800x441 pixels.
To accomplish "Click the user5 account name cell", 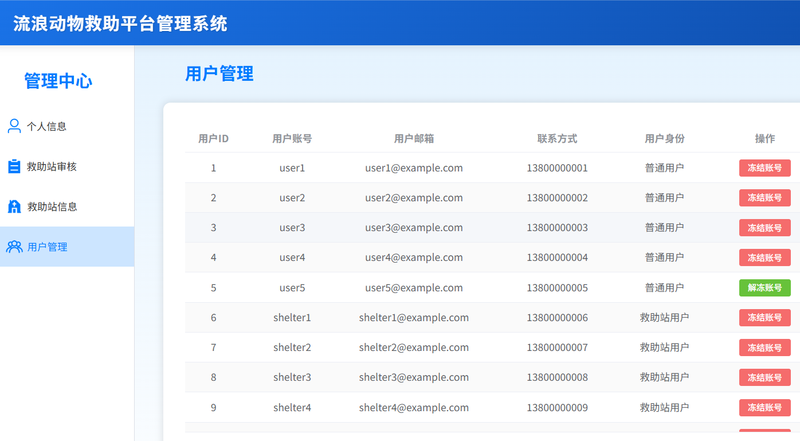I will point(292,288).
